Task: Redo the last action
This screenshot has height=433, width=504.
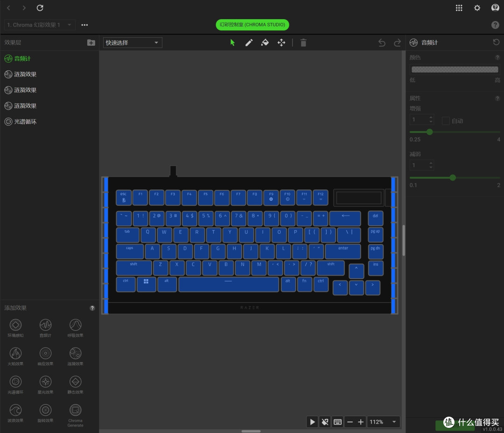Action: [397, 42]
